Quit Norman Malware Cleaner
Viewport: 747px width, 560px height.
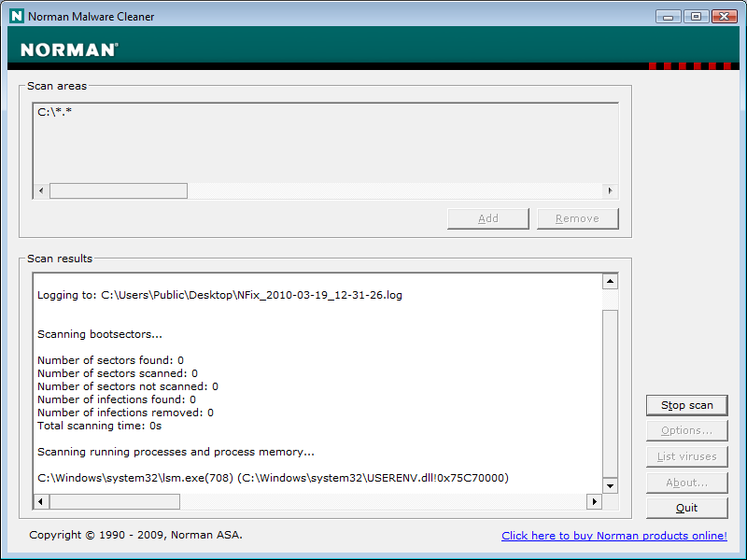click(x=686, y=509)
